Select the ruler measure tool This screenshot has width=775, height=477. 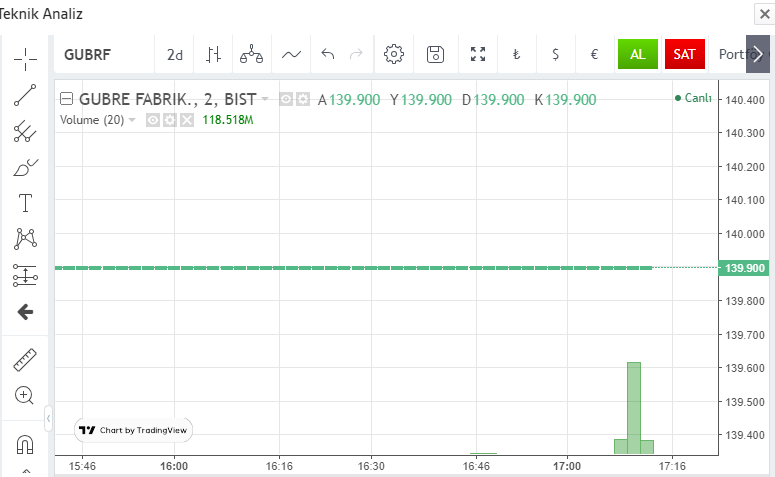click(25, 360)
